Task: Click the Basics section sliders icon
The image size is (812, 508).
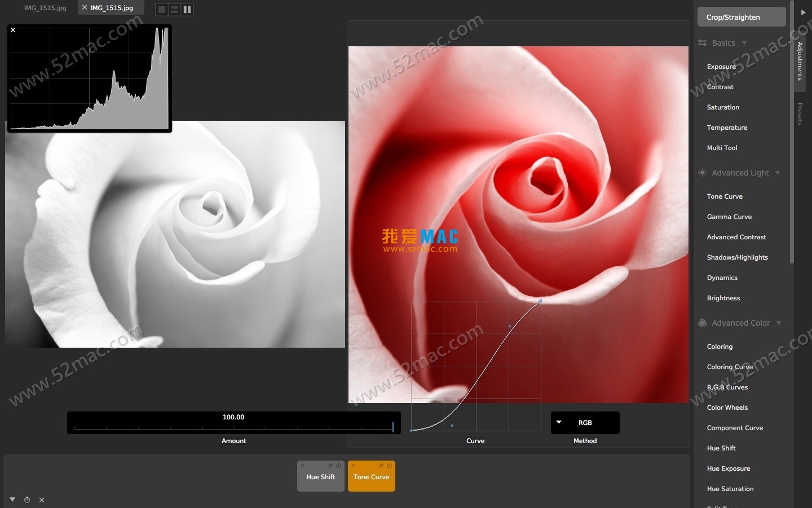Action: click(x=702, y=43)
